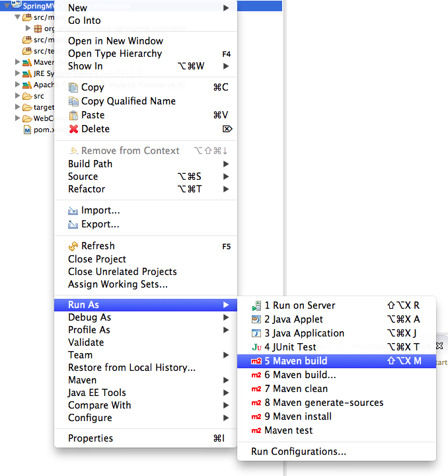Click the JUnit Test icon

[256, 348]
